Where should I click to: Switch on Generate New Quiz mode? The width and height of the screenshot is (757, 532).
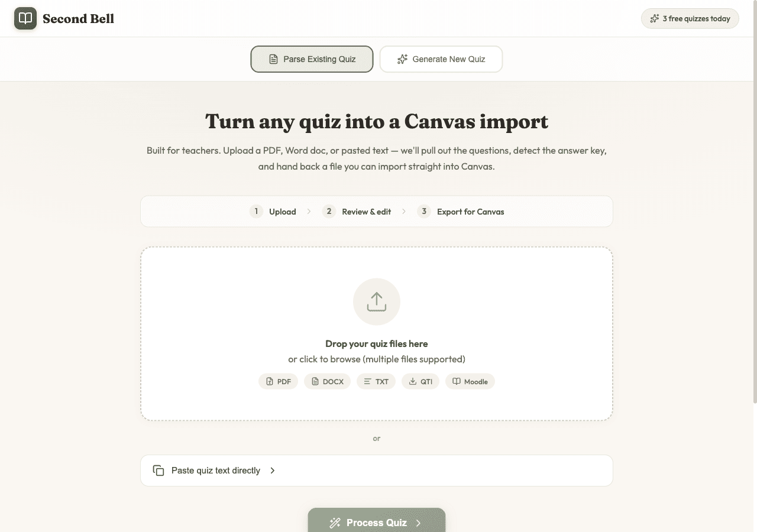(441, 59)
